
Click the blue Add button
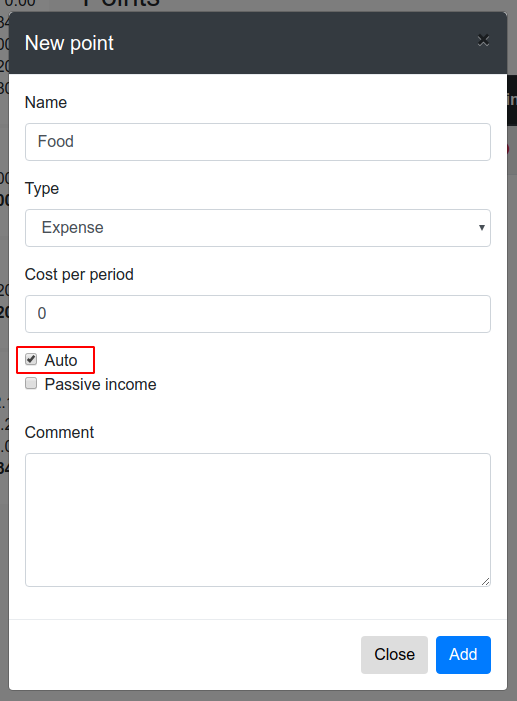(463, 655)
